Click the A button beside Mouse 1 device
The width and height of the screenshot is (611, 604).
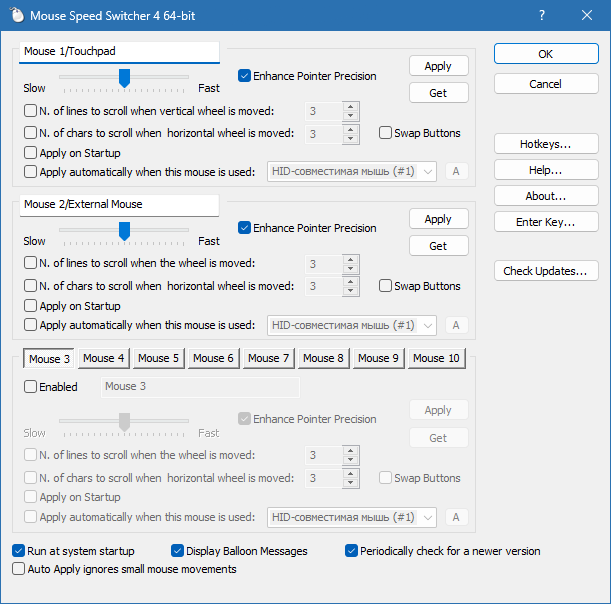[456, 171]
